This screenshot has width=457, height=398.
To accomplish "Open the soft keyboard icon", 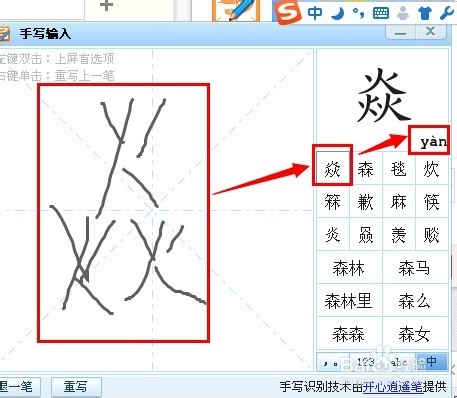I will pos(381,13).
